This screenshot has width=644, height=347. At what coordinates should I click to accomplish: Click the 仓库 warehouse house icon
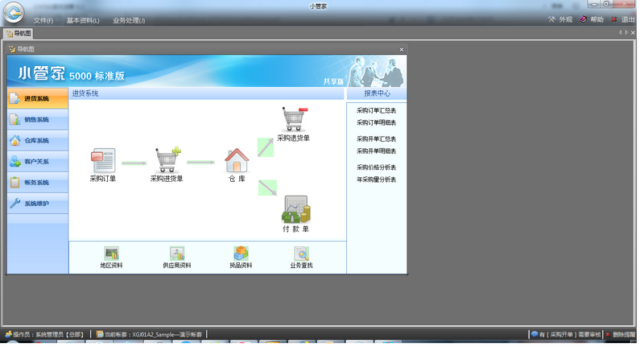pos(237,160)
